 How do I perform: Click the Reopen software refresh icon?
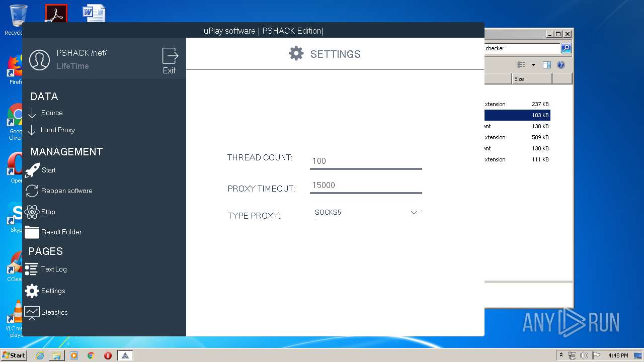coord(32,191)
